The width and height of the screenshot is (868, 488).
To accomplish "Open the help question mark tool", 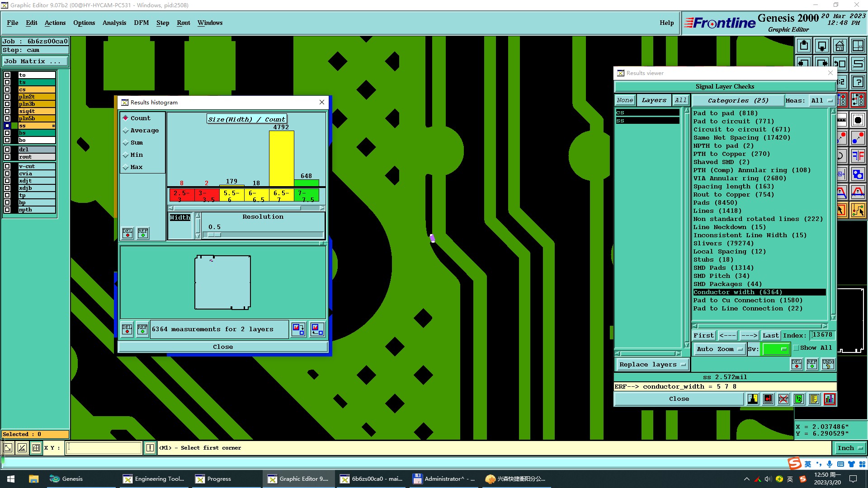I will tap(858, 82).
